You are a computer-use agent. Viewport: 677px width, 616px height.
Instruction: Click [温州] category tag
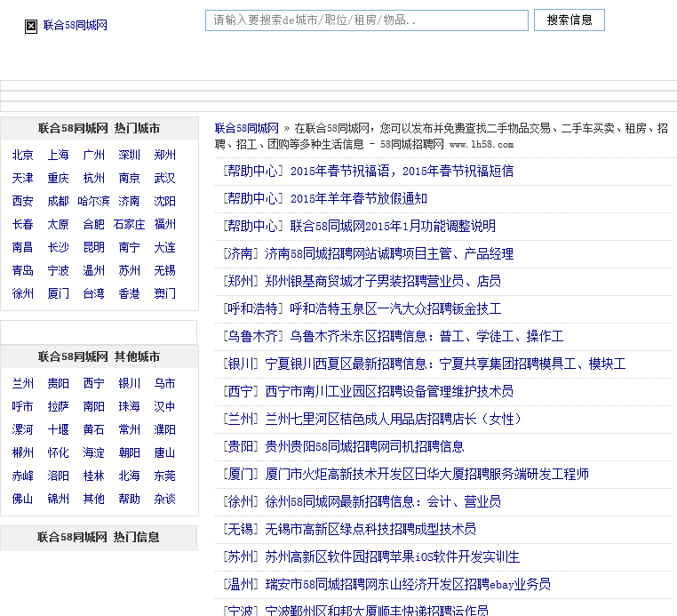coord(240,585)
